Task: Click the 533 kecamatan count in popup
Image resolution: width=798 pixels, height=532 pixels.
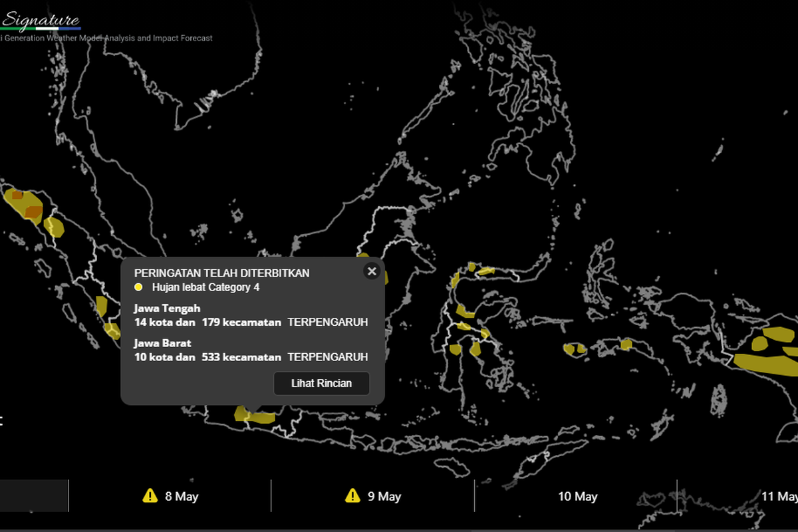Action: 241,357
